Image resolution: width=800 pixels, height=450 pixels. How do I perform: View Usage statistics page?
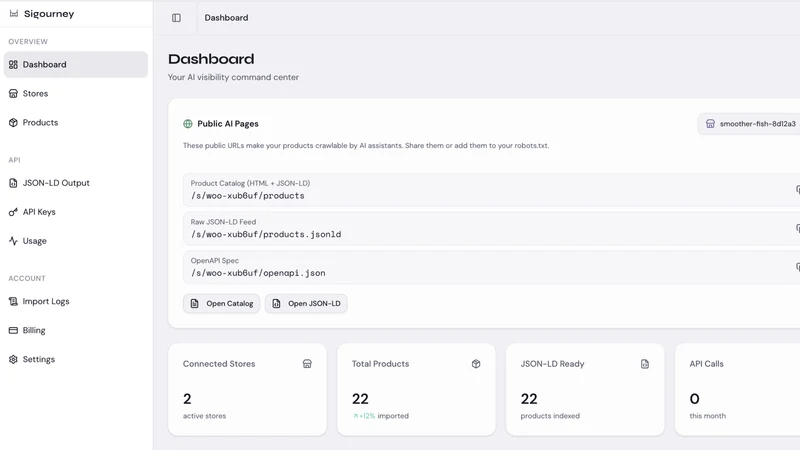76,241
